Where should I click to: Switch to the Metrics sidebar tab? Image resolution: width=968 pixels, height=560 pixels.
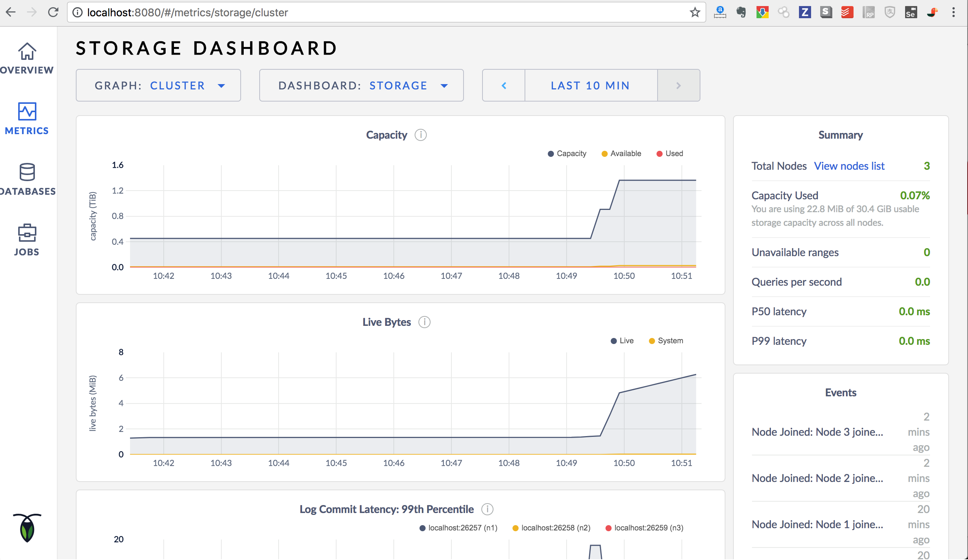tap(27, 118)
